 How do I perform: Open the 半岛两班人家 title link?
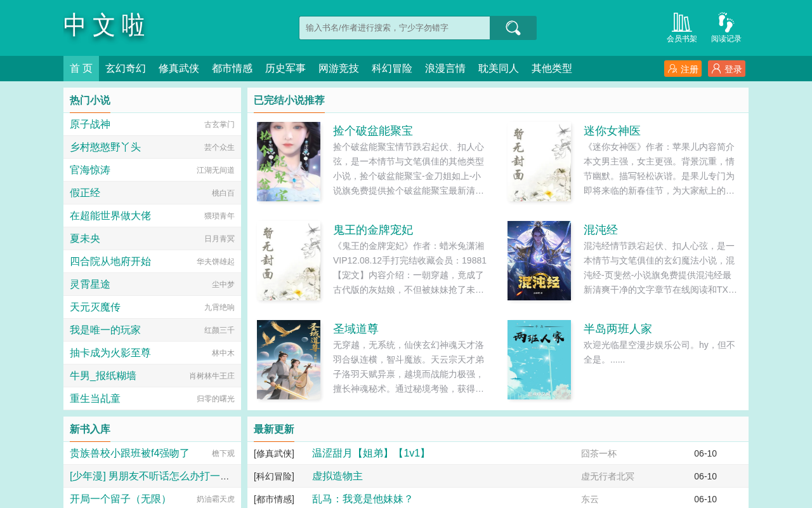(x=618, y=329)
